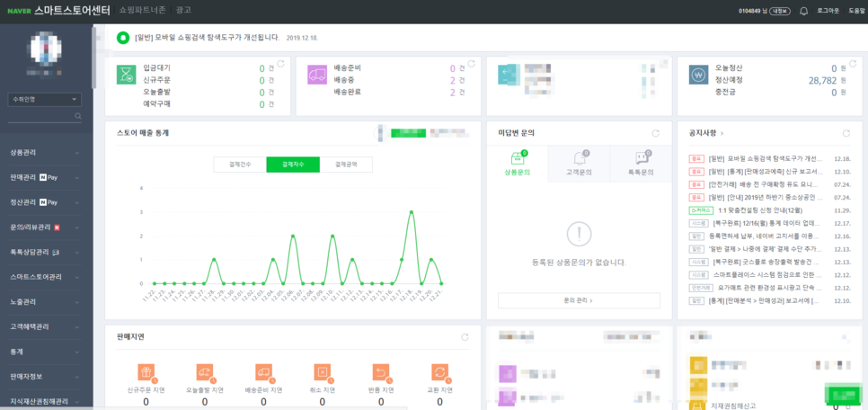Click the bell notification icon in header
Image resolution: width=868 pixels, height=410 pixels.
click(804, 11)
